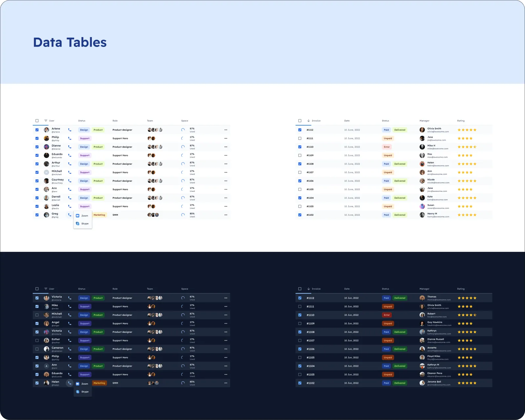This screenshot has width=525, height=420.
Task: Open the ellipsis menu on Greg's row
Action: 226,215
